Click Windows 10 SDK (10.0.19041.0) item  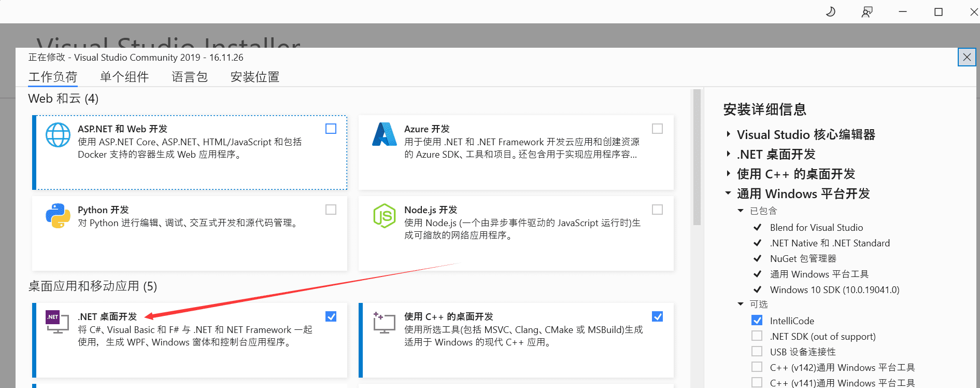click(x=834, y=289)
